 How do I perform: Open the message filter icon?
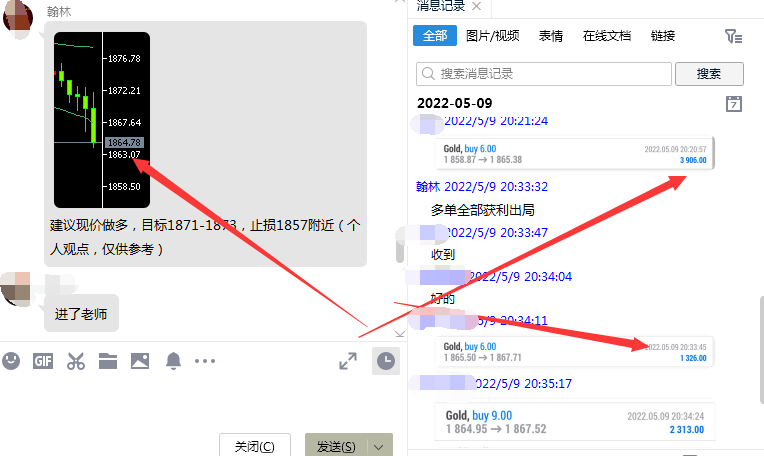(733, 36)
